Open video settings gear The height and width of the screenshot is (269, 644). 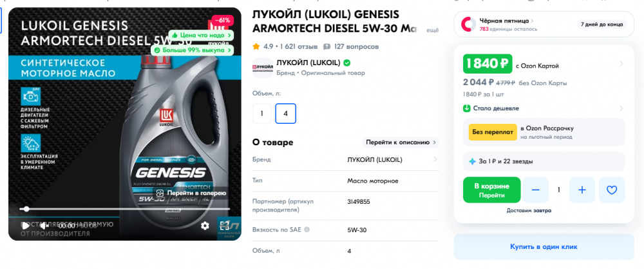pyautogui.click(x=205, y=225)
